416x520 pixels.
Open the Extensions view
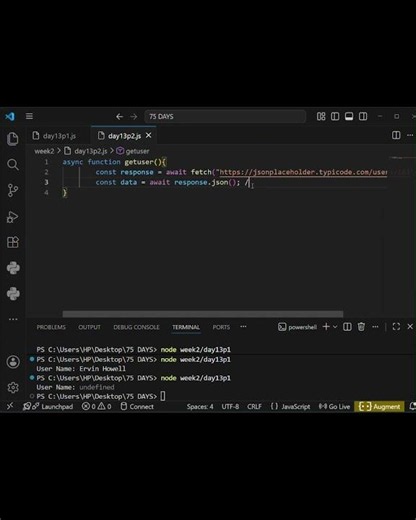tap(13, 242)
